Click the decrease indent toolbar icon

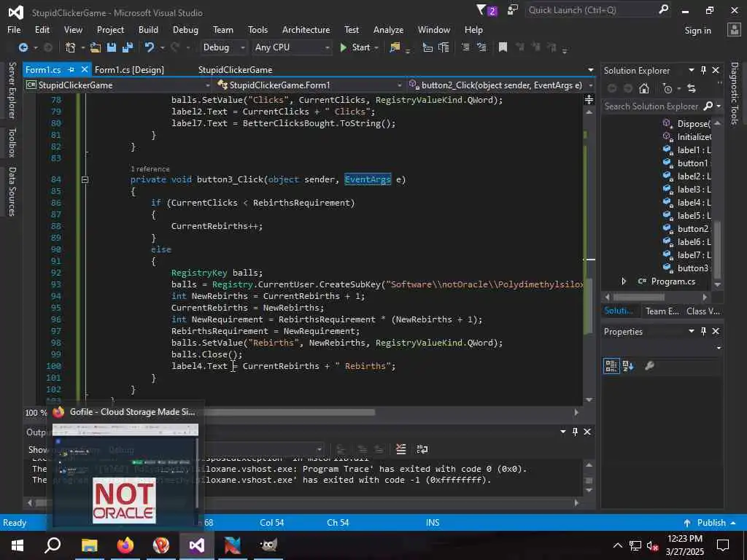pyautogui.click(x=427, y=47)
